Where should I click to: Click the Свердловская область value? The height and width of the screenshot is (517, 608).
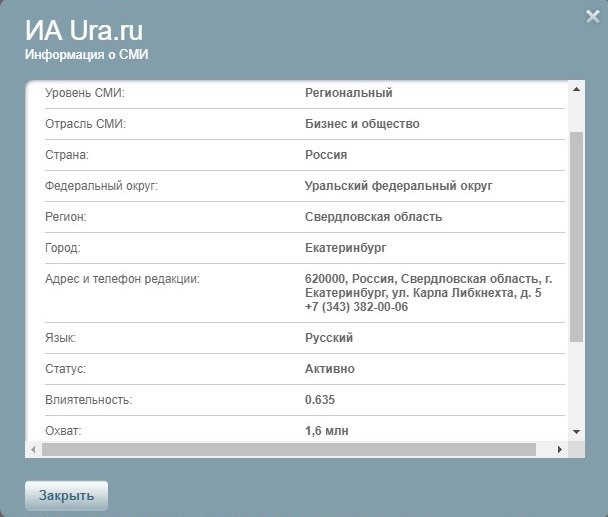coord(373,217)
